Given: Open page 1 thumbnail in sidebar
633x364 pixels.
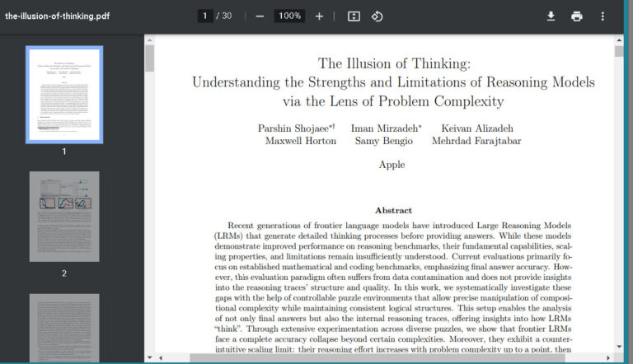Looking at the screenshot, I should [x=64, y=95].
